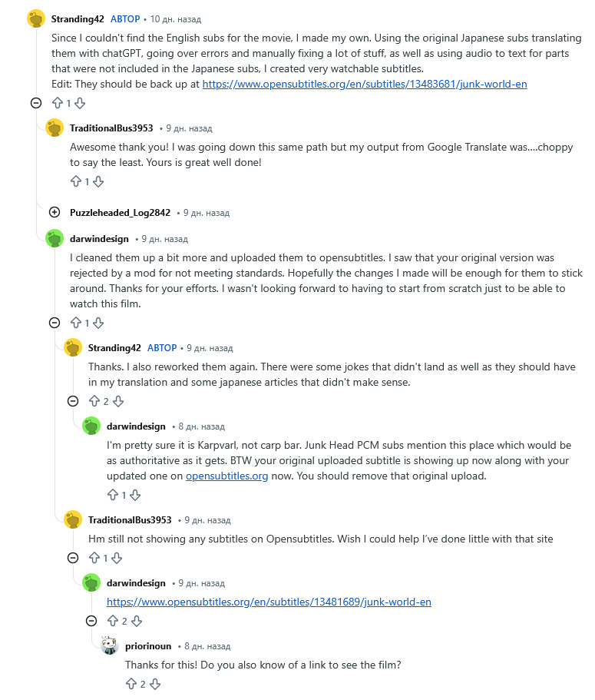This screenshot has width=595, height=700.
Task: Downvote darwindesign's Karpvarl comment
Action: click(135, 496)
